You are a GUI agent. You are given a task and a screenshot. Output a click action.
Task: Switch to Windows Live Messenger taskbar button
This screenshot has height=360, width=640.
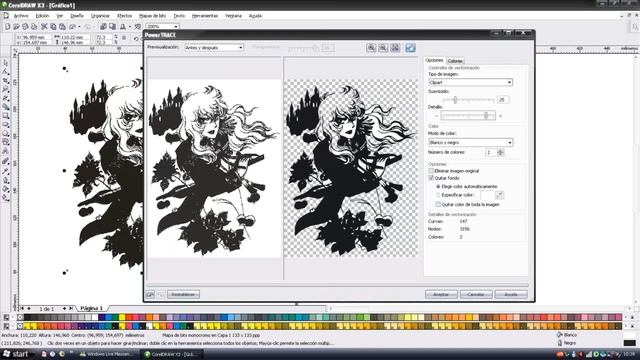(x=109, y=354)
